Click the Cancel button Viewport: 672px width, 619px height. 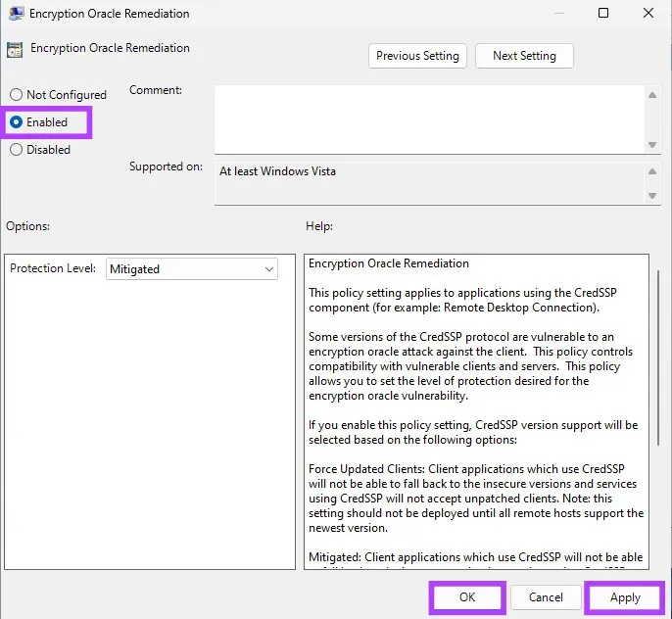[546, 597]
